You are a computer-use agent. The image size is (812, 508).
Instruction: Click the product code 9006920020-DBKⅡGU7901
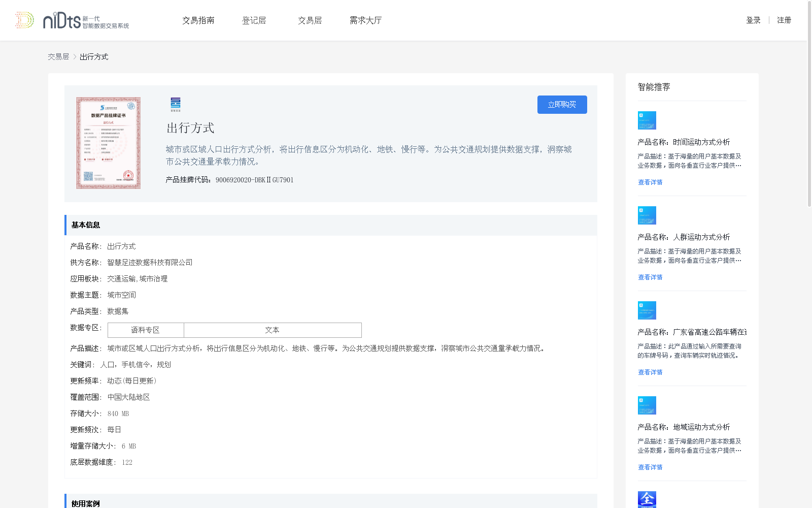click(x=254, y=180)
